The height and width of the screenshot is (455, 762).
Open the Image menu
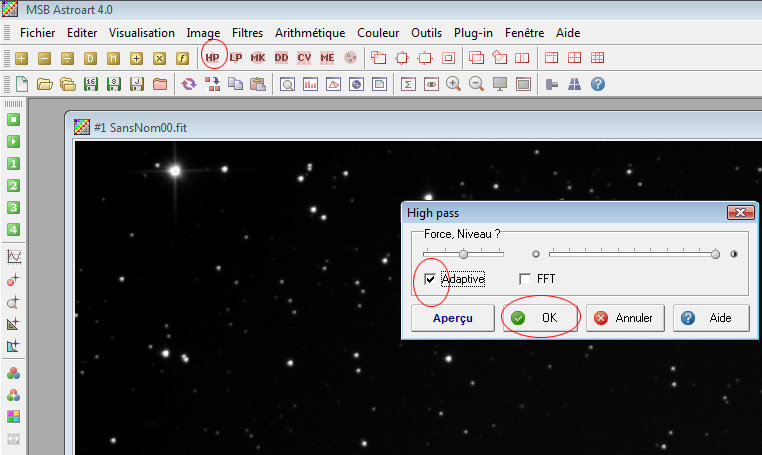(203, 33)
